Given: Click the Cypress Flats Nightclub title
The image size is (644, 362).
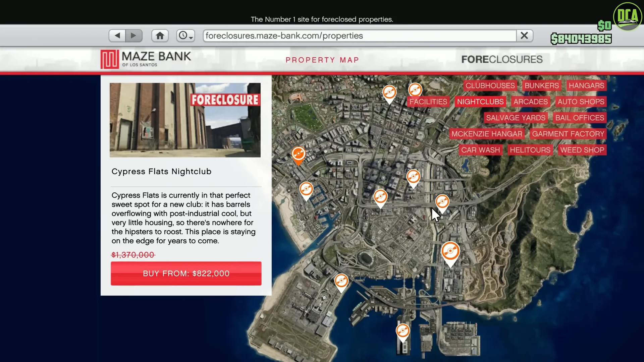Looking at the screenshot, I should tap(161, 172).
